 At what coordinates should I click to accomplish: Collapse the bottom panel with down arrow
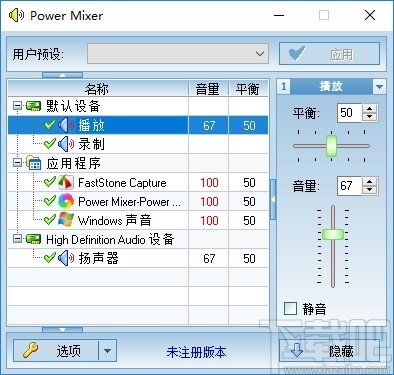coord(62,330)
